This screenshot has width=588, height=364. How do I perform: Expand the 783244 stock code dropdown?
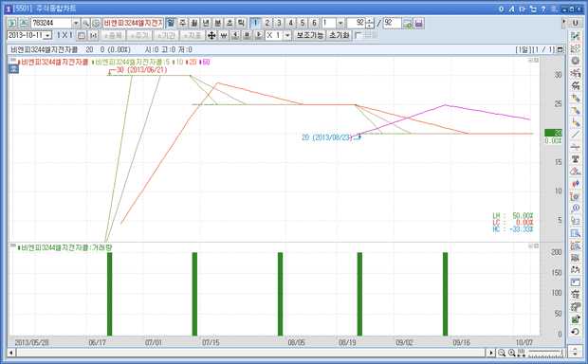76,24
